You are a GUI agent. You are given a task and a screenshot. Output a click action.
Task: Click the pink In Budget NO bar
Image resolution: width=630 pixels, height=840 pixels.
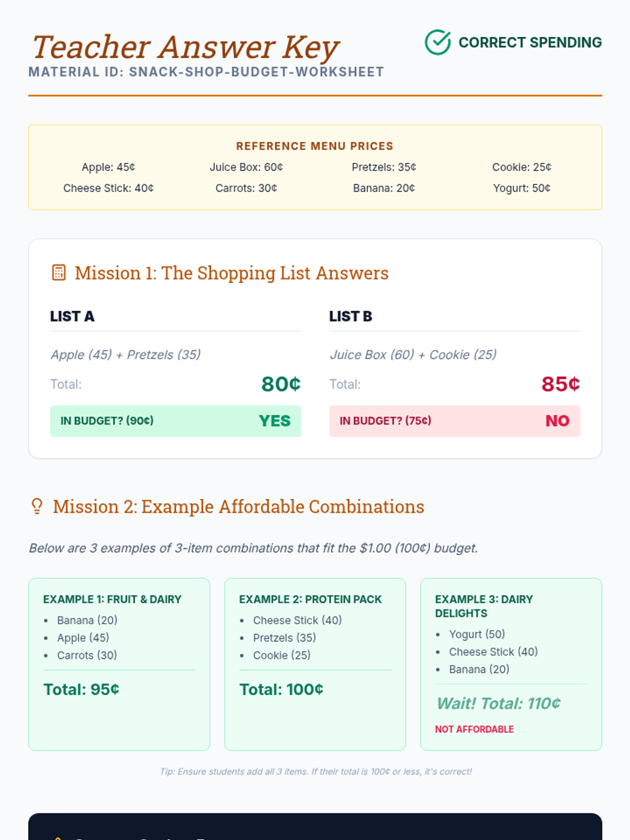pyautogui.click(x=454, y=421)
